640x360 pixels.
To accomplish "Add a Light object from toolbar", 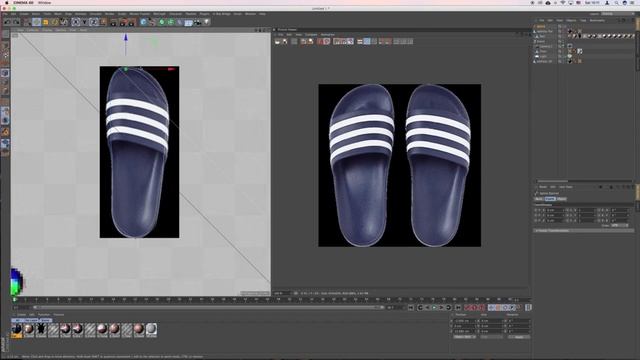I will click(207, 22).
